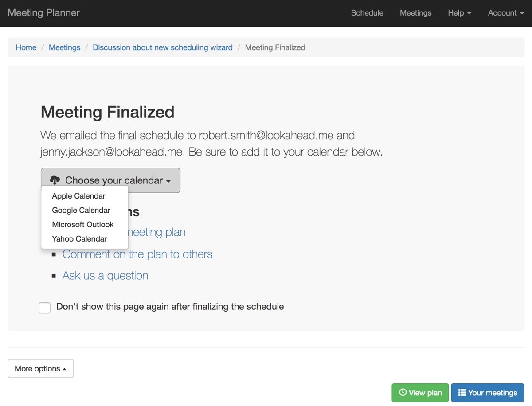Collapse the More options panel
Image resolution: width=532 pixels, height=406 pixels.
tap(40, 368)
